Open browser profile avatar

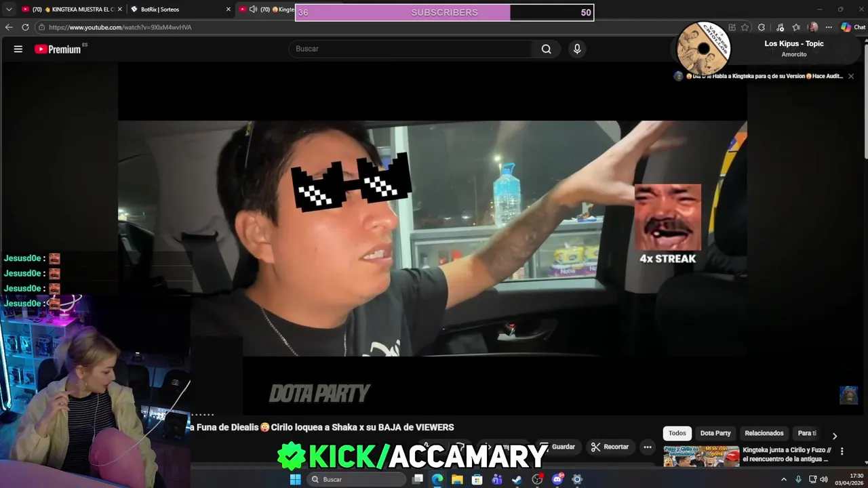(812, 27)
